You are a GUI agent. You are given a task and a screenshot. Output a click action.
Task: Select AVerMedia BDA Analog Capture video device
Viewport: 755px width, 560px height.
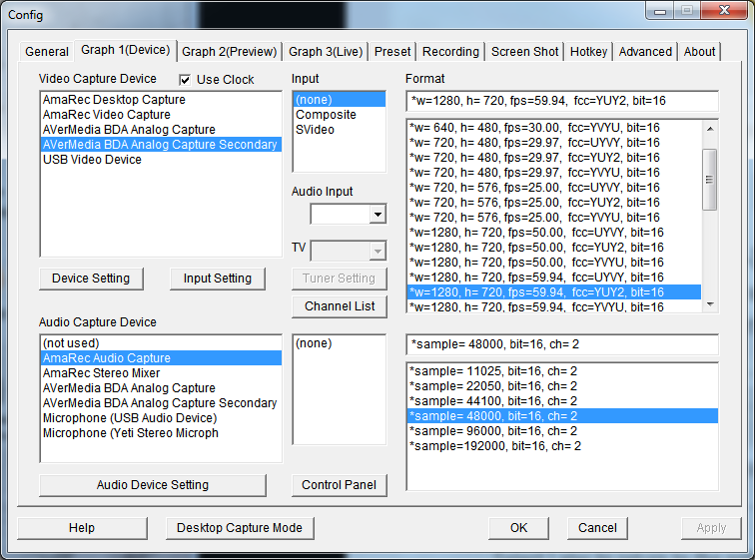click(x=161, y=130)
